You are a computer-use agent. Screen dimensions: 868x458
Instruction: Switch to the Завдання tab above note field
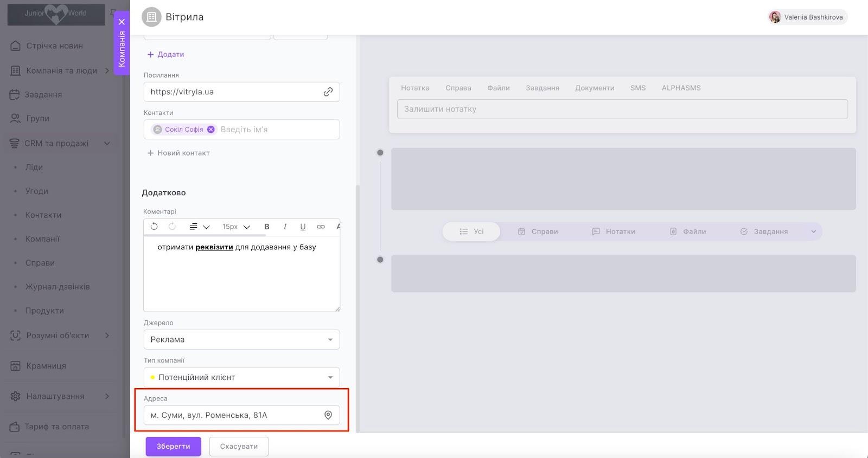pos(542,88)
